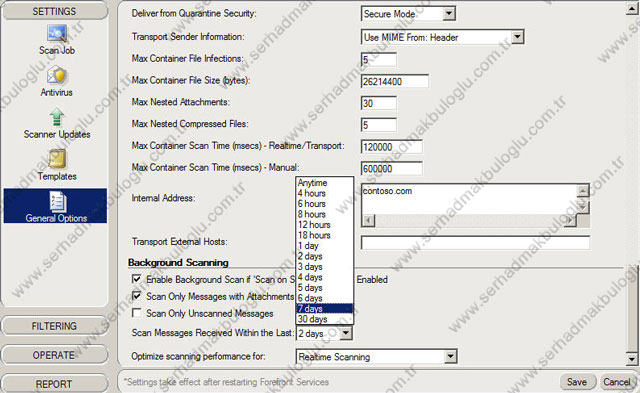
Task: Choose highlighted 7 days option
Action: [324, 309]
